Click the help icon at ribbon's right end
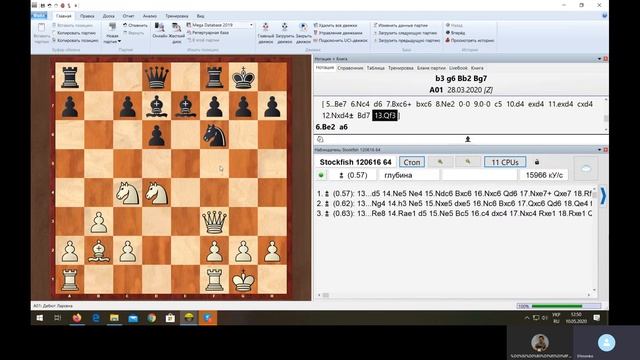Viewport: 640px width, 360px height. tap(604, 16)
